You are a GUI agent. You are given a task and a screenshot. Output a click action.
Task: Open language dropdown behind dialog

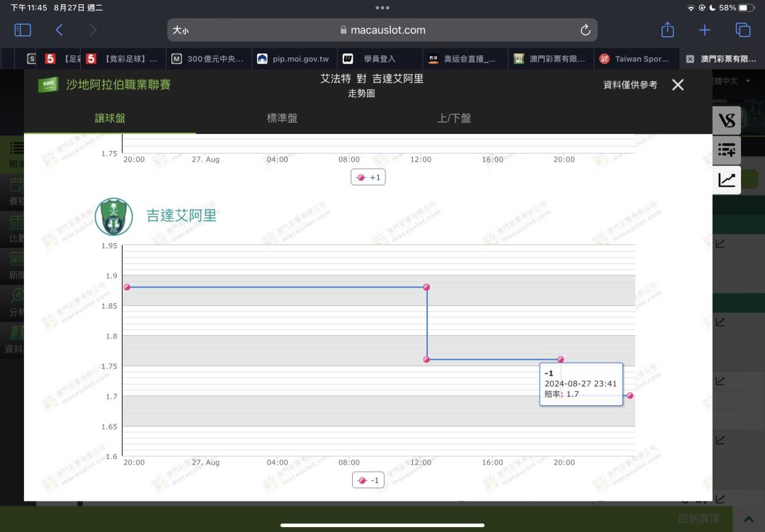pyautogui.click(x=732, y=81)
